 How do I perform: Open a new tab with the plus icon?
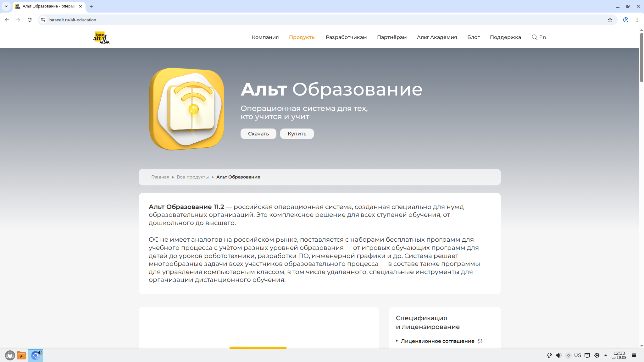92,6
